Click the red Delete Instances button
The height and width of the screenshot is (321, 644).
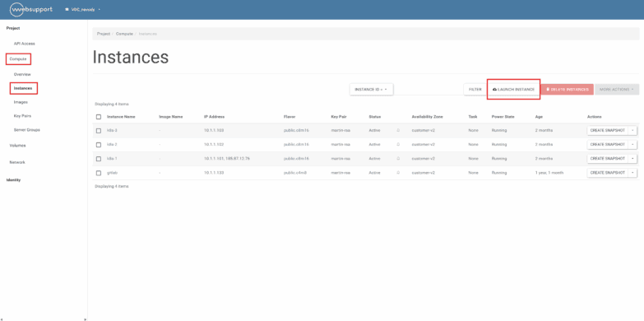[x=568, y=89]
